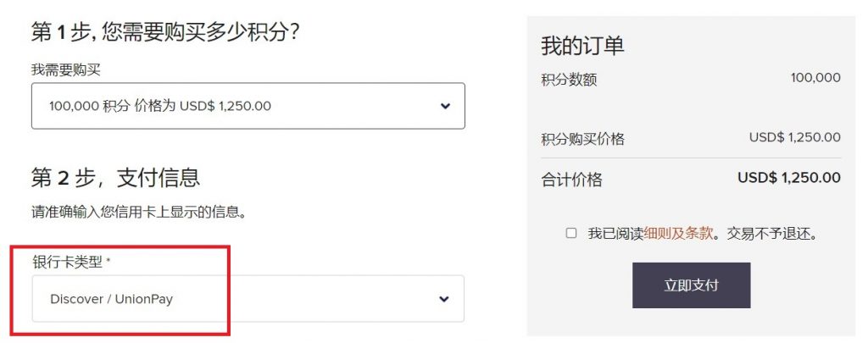Viewport: 868px width, 343px height.
Task: Open the Discover / UnionPay card type dropdown
Action: coord(248,299)
